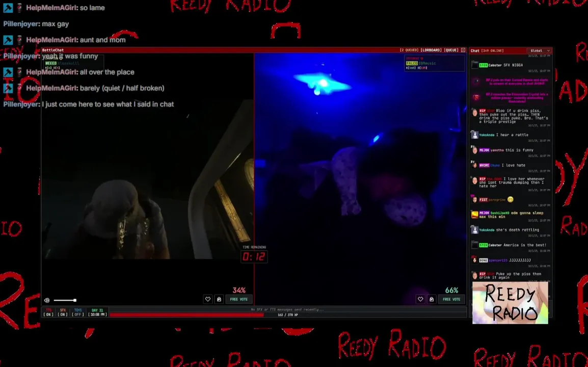The width and height of the screenshot is (588, 367).
Task: Click the message 'JJJJJJJJJJ'
Action: click(x=520, y=260)
